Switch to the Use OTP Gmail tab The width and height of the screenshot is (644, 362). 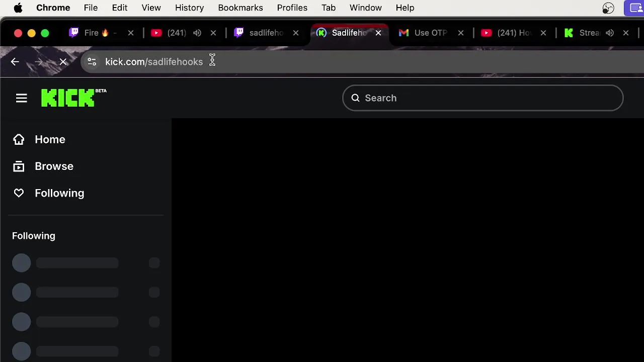coord(431,33)
